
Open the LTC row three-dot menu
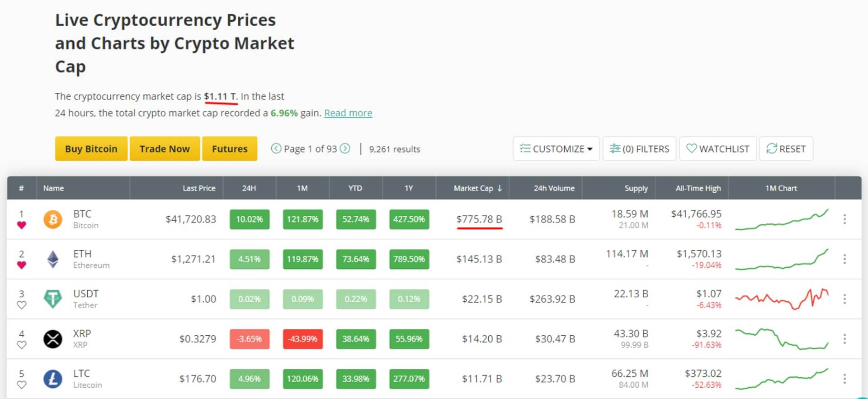[844, 379]
